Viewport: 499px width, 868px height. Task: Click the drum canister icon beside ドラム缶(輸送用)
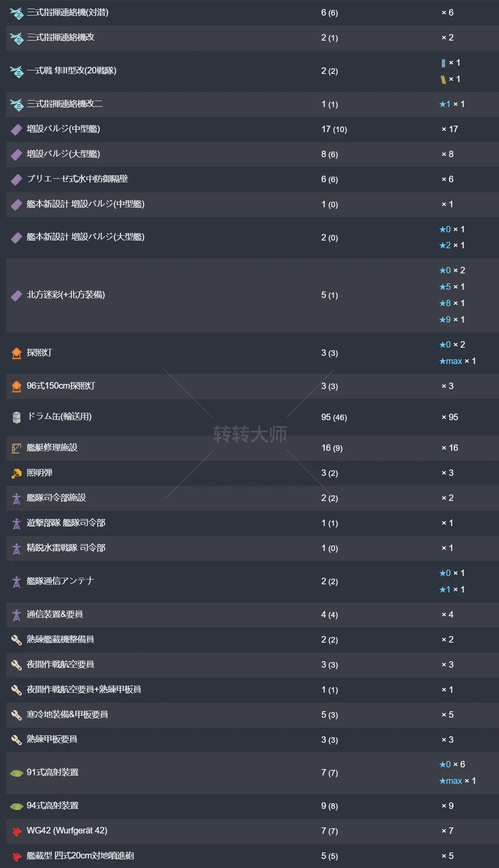tap(16, 417)
